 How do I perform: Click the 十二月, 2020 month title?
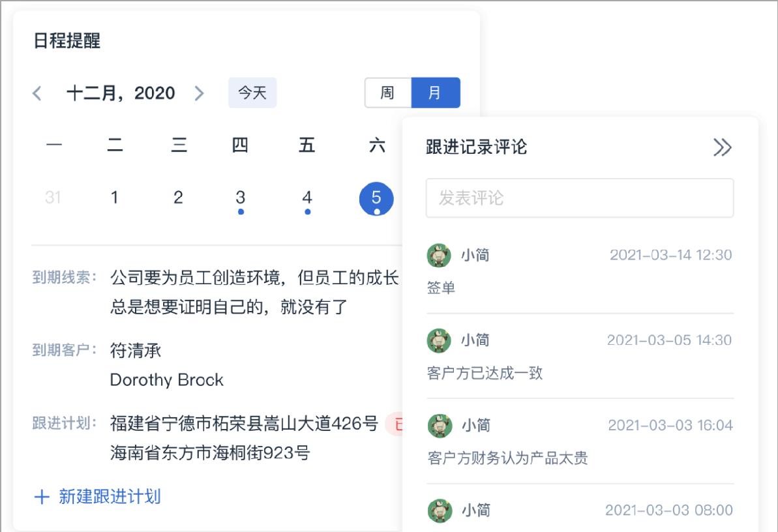click(121, 93)
